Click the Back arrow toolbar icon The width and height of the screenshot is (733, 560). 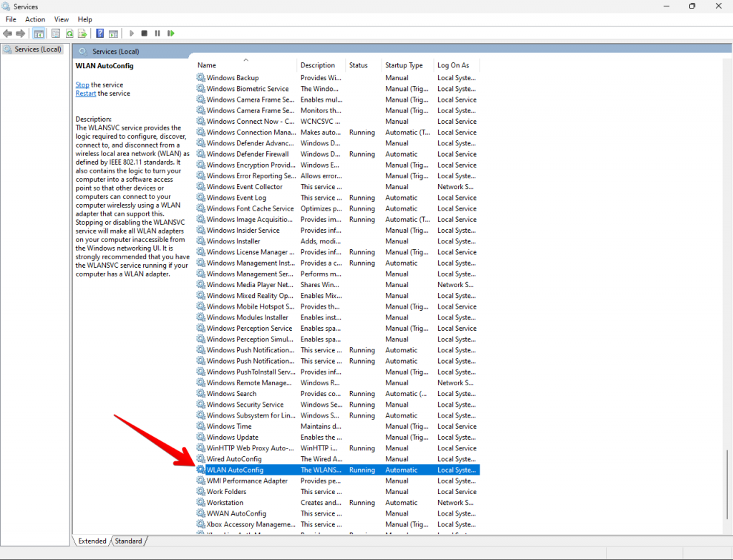(7, 33)
